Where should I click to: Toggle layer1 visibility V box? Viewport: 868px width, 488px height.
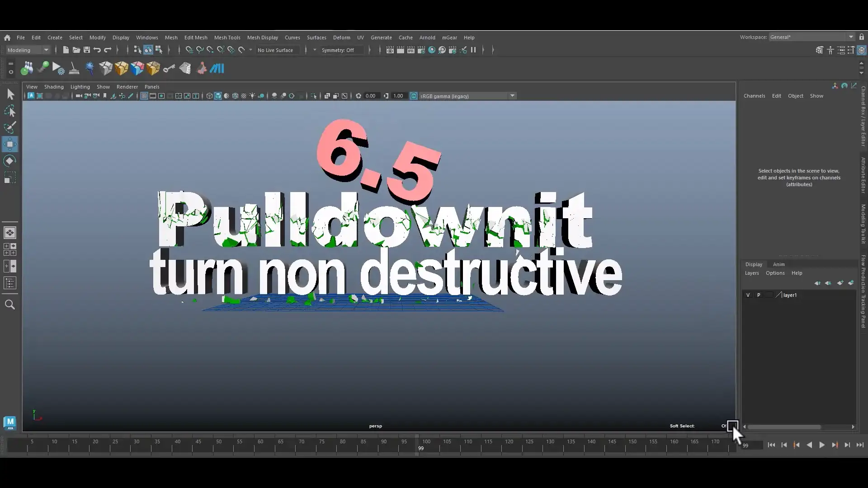click(748, 295)
